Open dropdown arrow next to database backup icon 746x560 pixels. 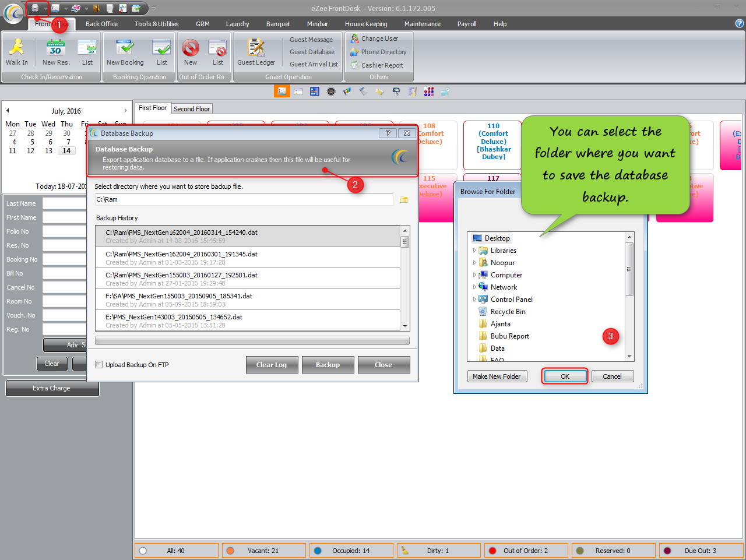click(45, 8)
